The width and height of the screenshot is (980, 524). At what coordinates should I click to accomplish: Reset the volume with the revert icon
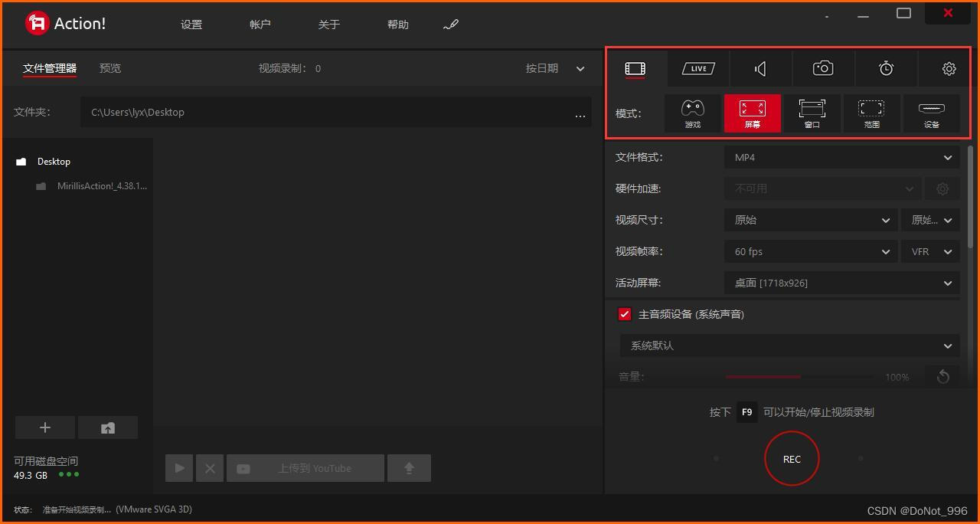942,376
